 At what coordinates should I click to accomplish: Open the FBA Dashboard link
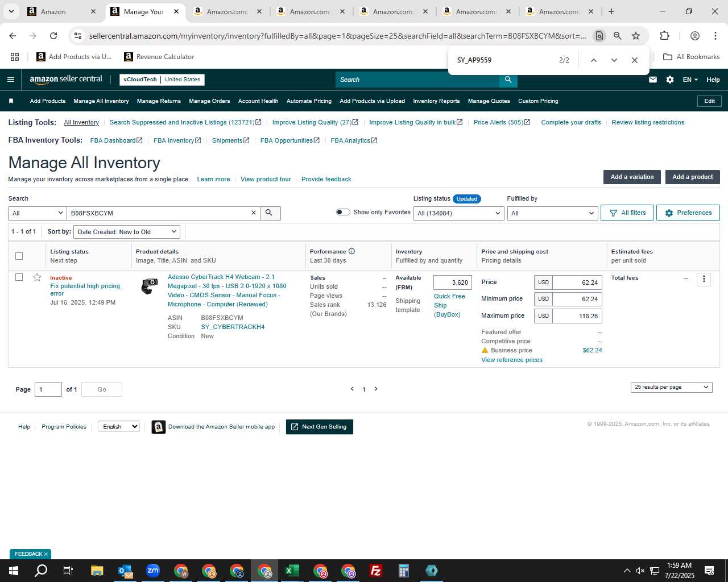tap(116, 140)
